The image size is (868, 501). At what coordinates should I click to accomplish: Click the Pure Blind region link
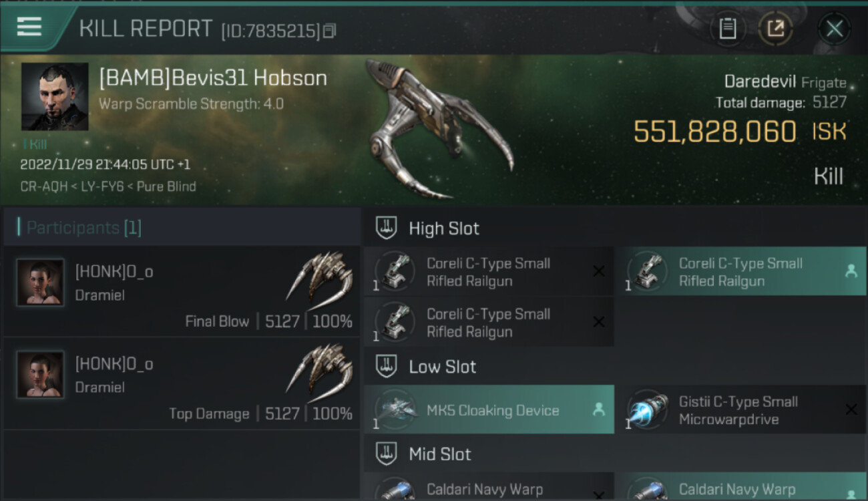tap(166, 186)
